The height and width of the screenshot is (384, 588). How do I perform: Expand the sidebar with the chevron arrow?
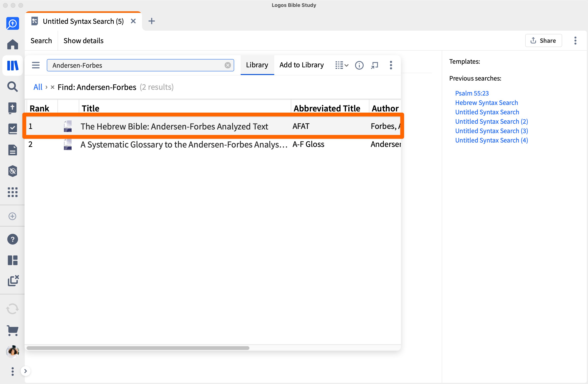[26, 371]
